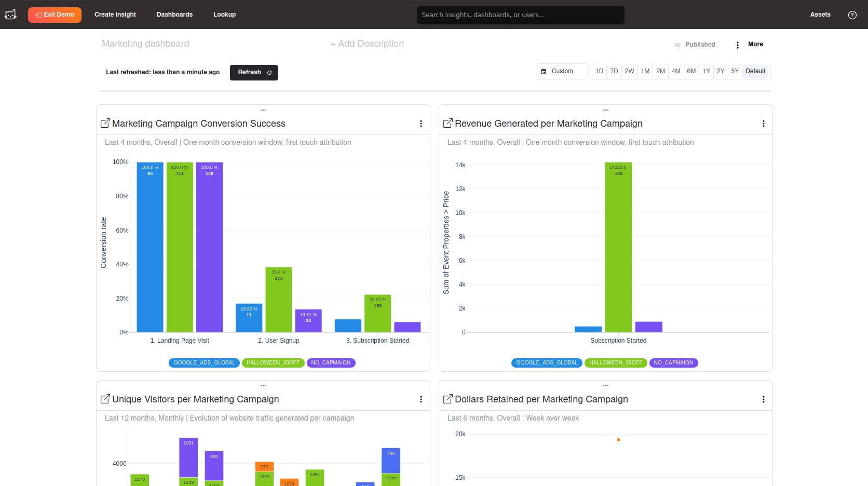Viewport: 868px width, 486px height.
Task: Toggle NO_CAPMAIGN legend in Conversion chart
Action: click(x=331, y=363)
